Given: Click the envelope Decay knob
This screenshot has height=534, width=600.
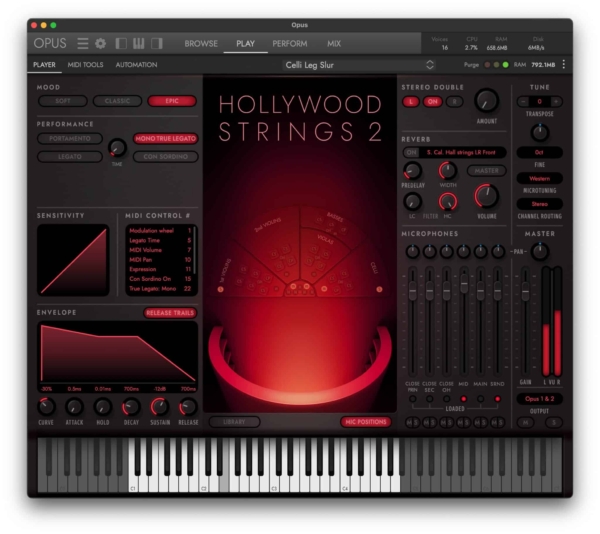Looking at the screenshot, I should click(131, 407).
